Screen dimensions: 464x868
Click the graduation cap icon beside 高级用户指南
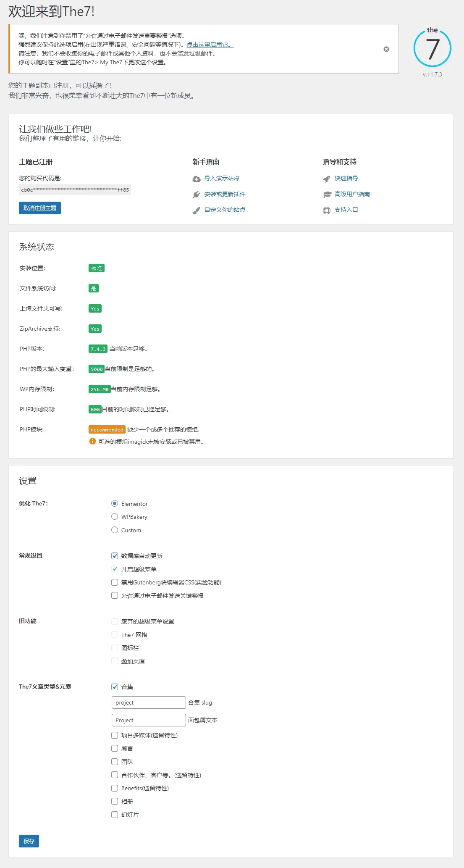pyautogui.click(x=327, y=195)
